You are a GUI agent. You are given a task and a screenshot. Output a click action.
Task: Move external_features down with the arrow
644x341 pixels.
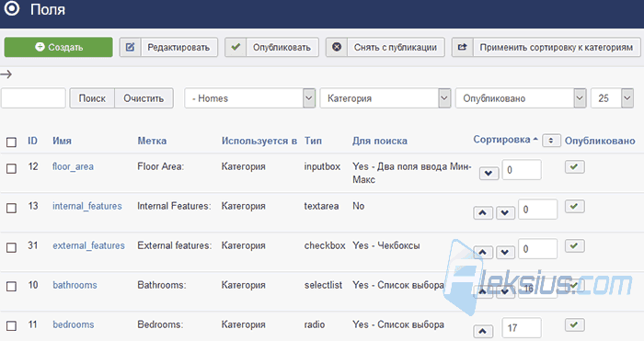click(505, 253)
